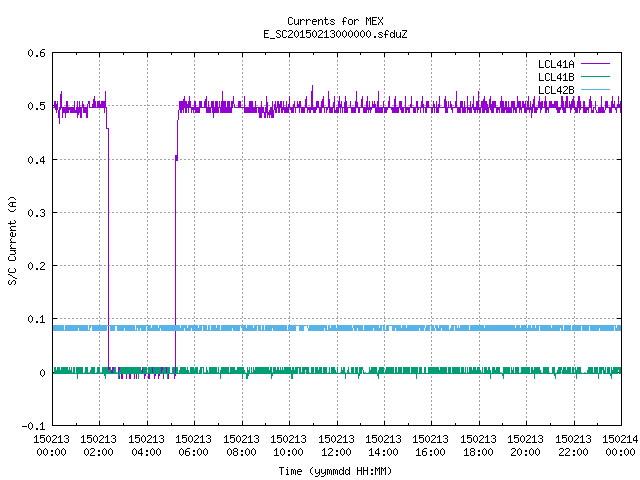Click the 150213 02:00 x-axis tick label
The height and width of the screenshot is (480, 640).
click(98, 445)
